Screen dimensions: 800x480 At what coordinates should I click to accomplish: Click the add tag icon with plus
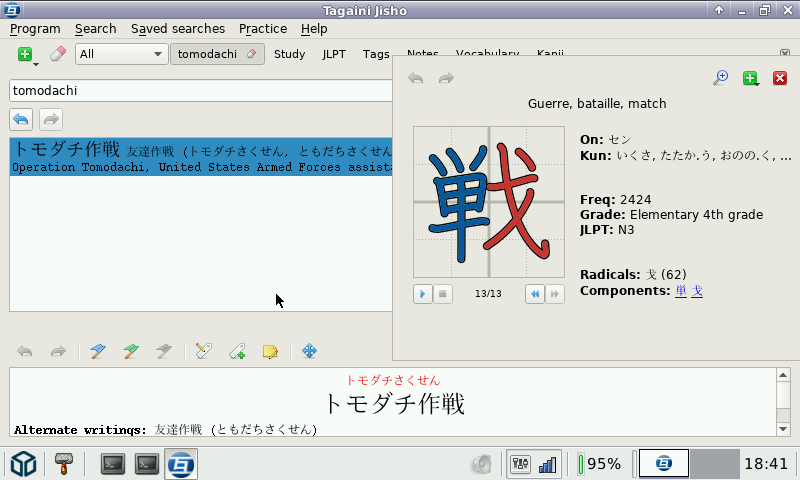pyautogui.click(x=236, y=351)
